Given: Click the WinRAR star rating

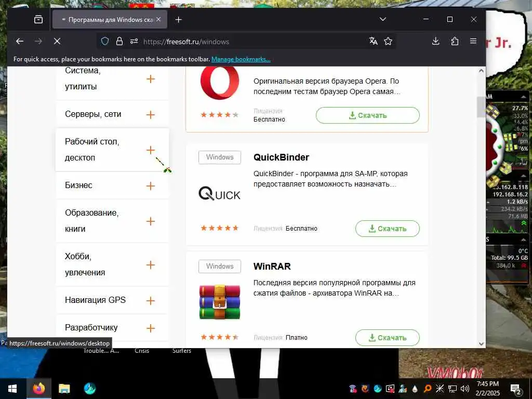Looking at the screenshot, I should [x=220, y=337].
